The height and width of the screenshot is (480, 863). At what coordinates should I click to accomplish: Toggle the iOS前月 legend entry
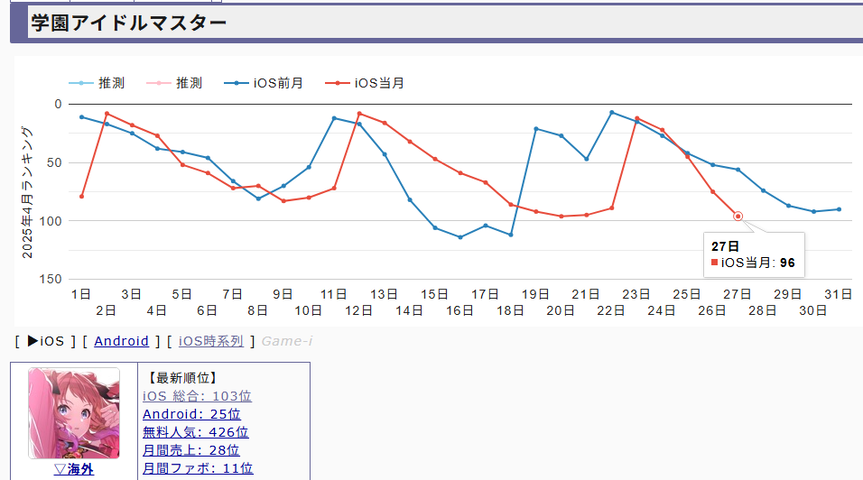(264, 83)
